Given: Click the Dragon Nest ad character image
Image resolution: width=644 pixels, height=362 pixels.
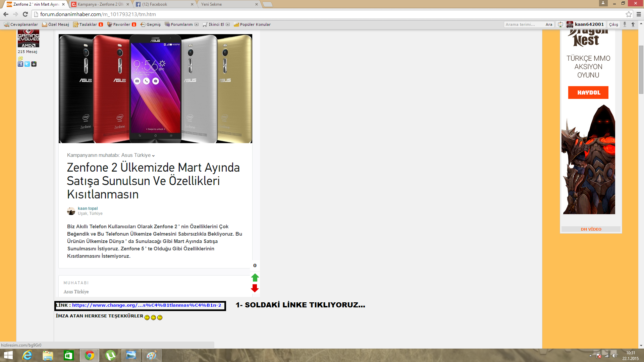Looking at the screenshot, I should pyautogui.click(x=589, y=160).
